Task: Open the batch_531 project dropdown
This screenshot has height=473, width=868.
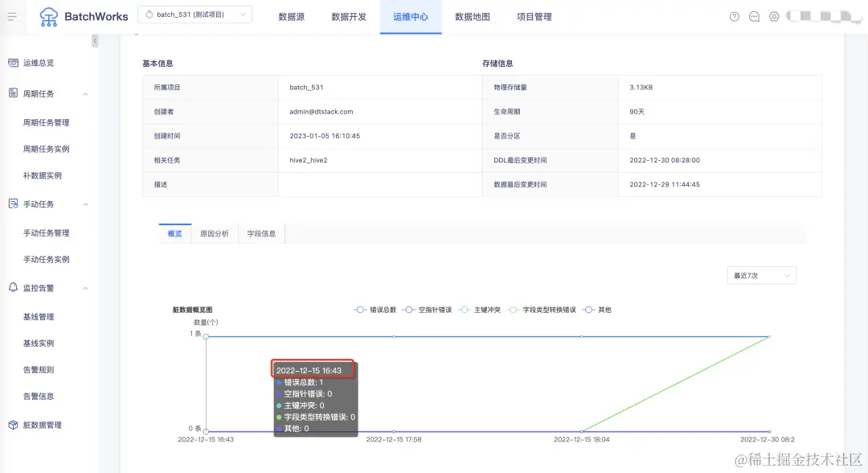Action: (x=194, y=14)
